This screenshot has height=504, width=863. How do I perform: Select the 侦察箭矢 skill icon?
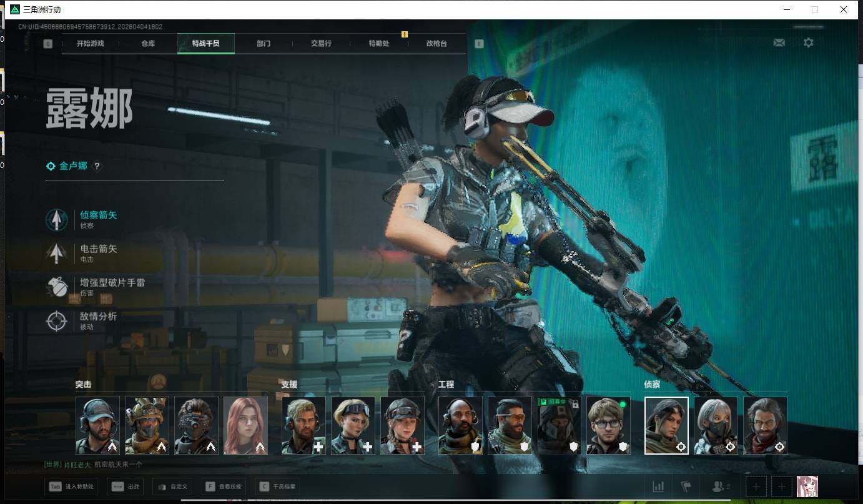pyautogui.click(x=57, y=219)
